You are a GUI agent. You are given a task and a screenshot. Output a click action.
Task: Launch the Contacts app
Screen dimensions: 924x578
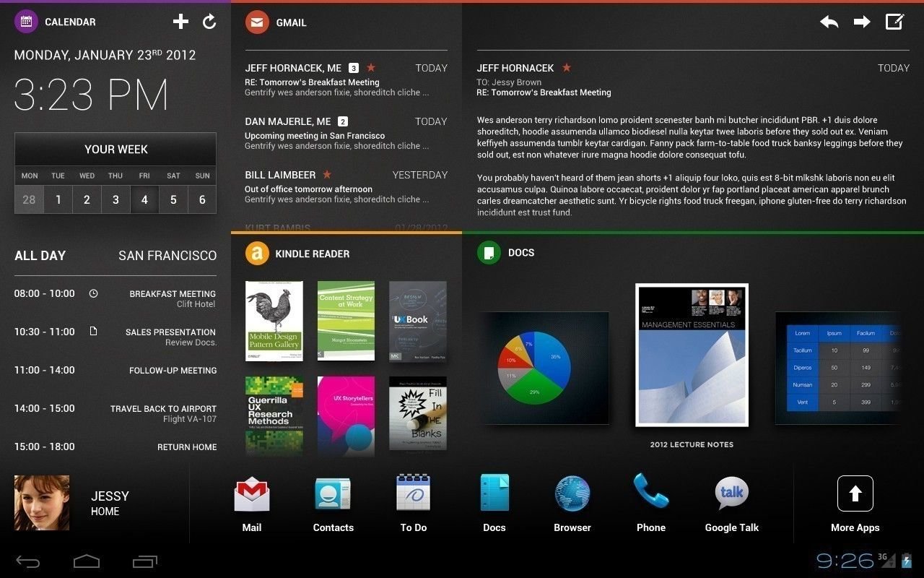[333, 504]
